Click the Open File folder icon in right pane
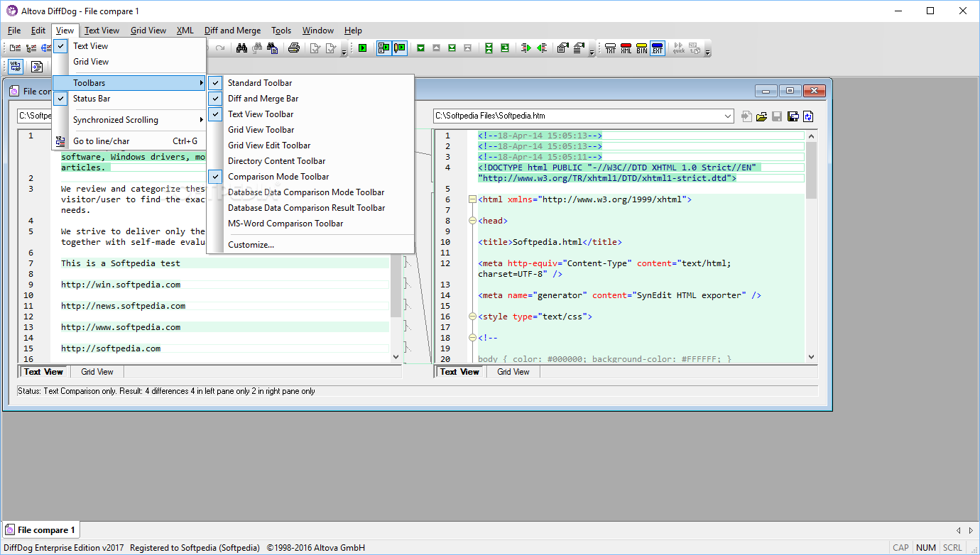980x555 pixels. (x=761, y=116)
